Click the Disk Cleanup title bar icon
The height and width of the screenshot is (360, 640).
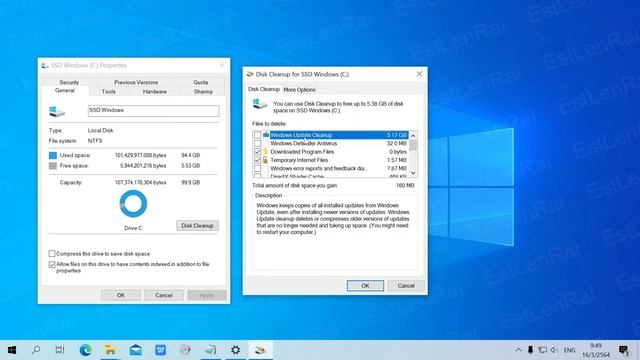250,74
